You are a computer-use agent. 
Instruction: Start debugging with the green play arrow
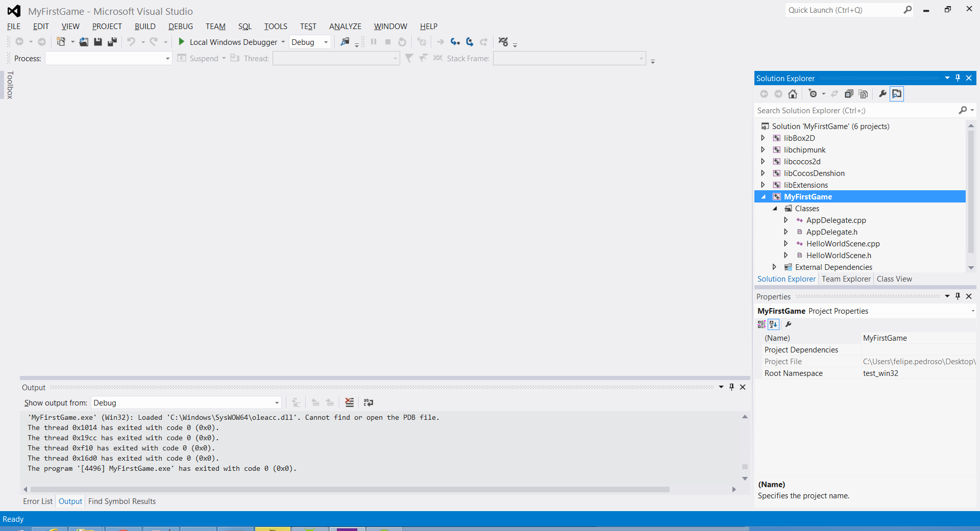coord(181,42)
